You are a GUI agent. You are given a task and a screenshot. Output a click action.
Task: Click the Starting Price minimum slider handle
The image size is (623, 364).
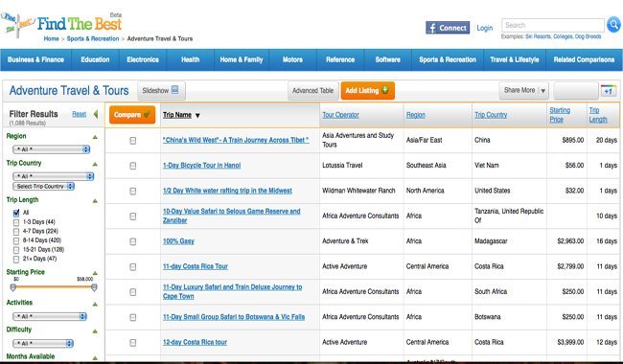coord(13,287)
